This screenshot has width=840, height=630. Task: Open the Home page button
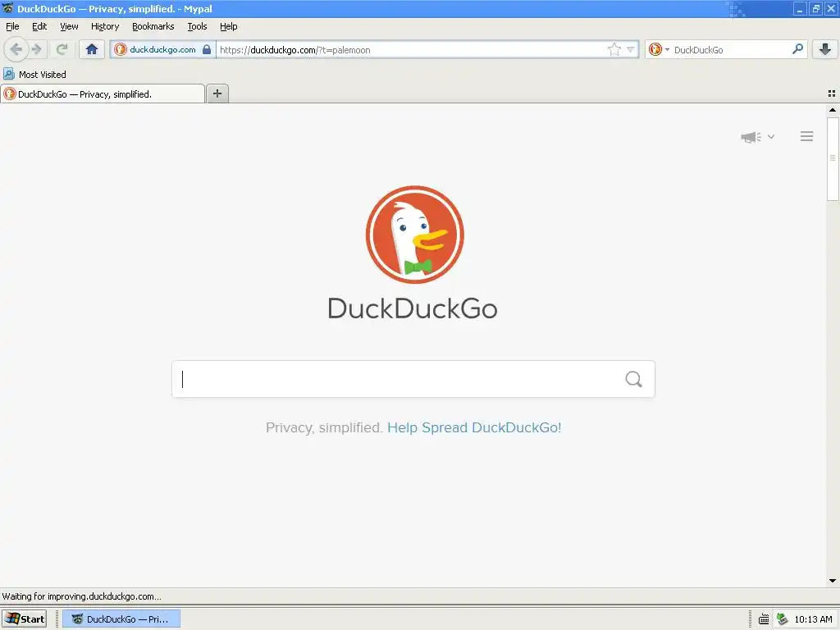point(92,50)
